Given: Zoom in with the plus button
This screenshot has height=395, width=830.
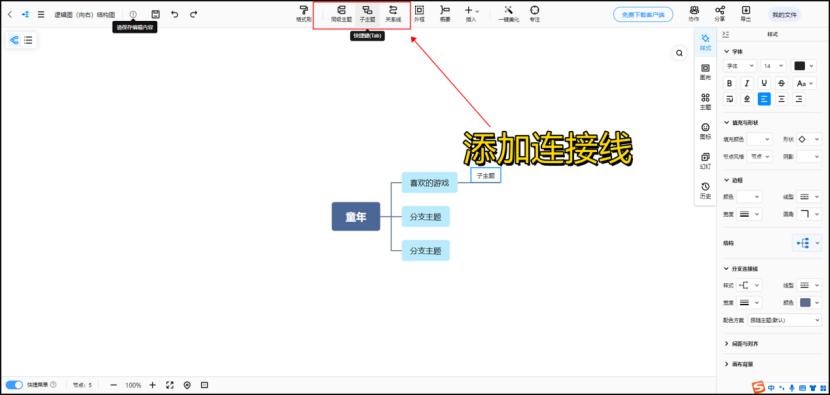Looking at the screenshot, I should tap(152, 385).
